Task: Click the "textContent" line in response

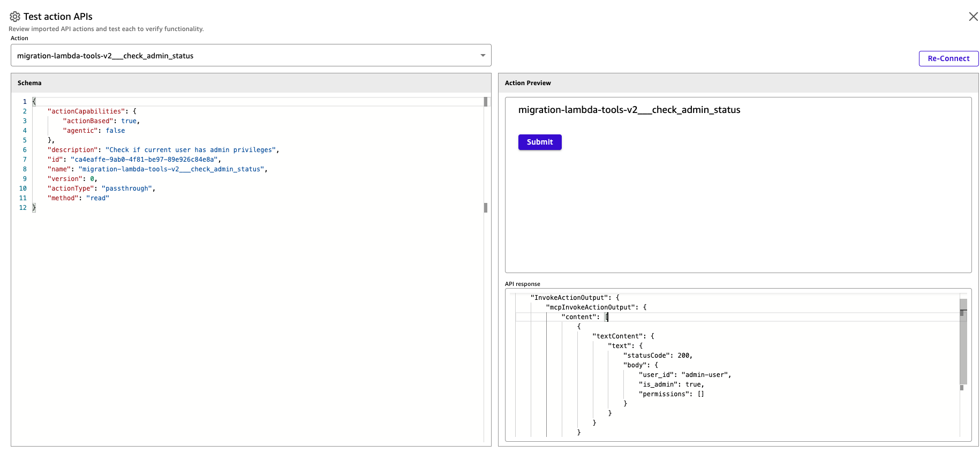Action: point(623,336)
